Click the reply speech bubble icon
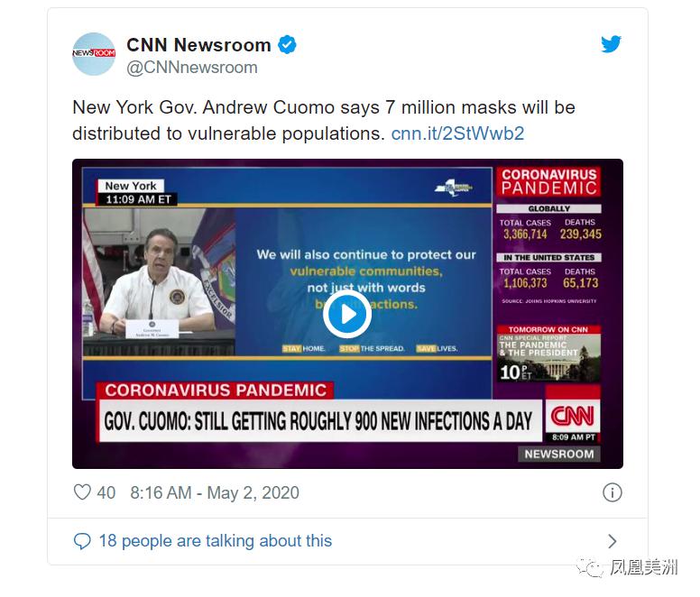The image size is (700, 597). [x=82, y=541]
